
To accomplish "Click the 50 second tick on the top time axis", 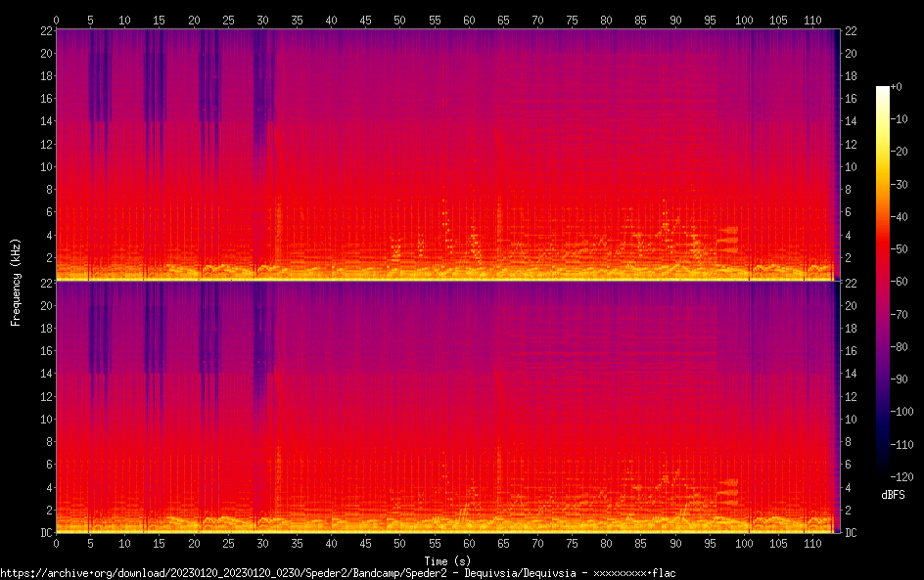I will tap(399, 20).
